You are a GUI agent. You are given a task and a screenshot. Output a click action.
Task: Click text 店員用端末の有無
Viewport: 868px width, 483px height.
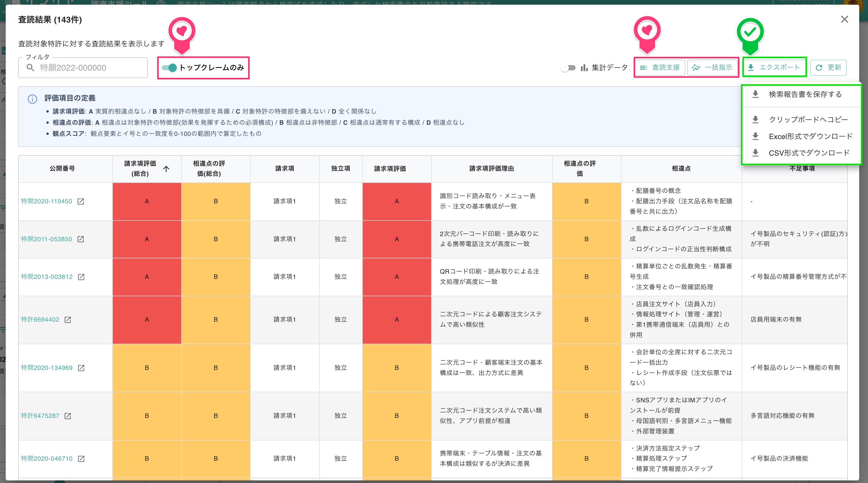pos(776,320)
